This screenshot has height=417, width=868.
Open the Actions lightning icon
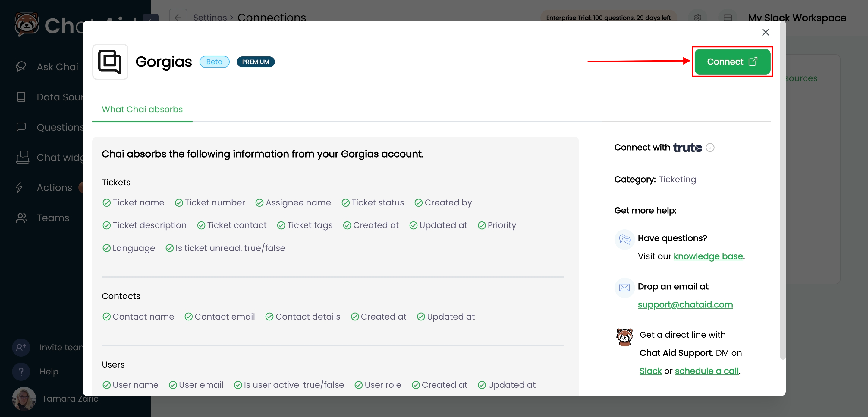point(20,187)
